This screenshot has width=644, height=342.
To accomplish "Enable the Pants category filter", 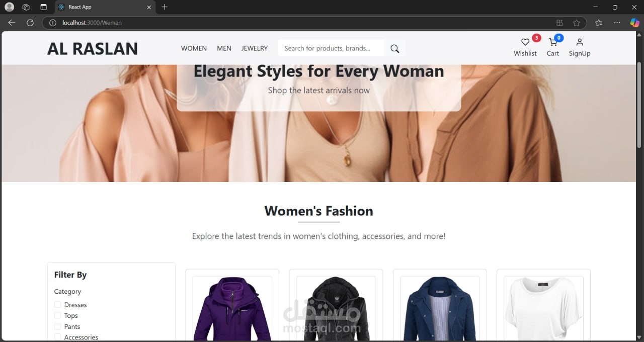I will [x=58, y=326].
